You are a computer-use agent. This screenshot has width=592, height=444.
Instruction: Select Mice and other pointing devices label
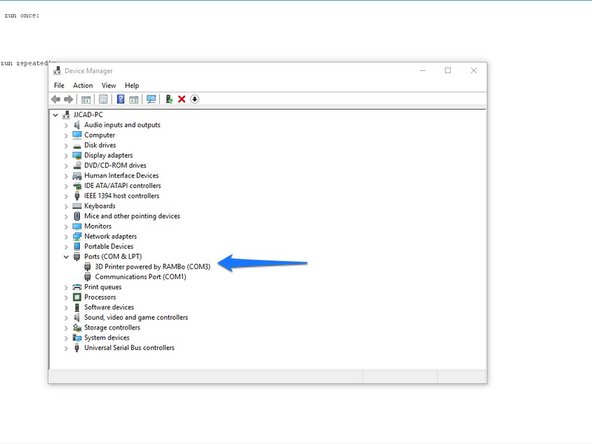132,216
